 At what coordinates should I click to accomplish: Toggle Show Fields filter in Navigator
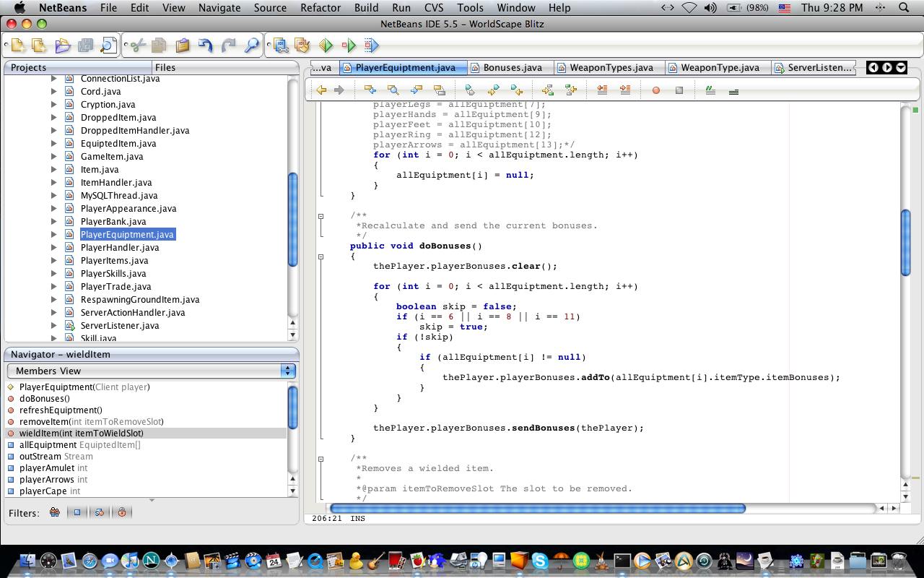click(77, 512)
